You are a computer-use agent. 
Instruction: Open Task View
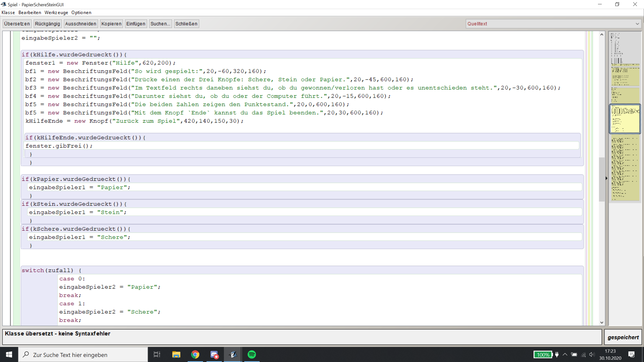157,354
